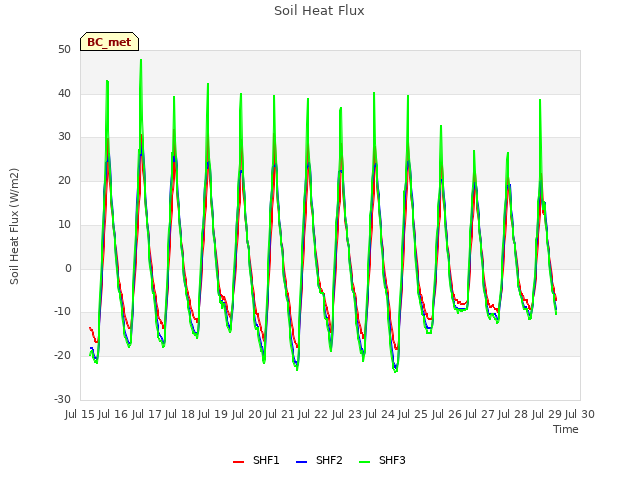Click the -10 y-axis tick label
Image resolution: width=640 pixels, height=480 pixels.
(x=62, y=312)
